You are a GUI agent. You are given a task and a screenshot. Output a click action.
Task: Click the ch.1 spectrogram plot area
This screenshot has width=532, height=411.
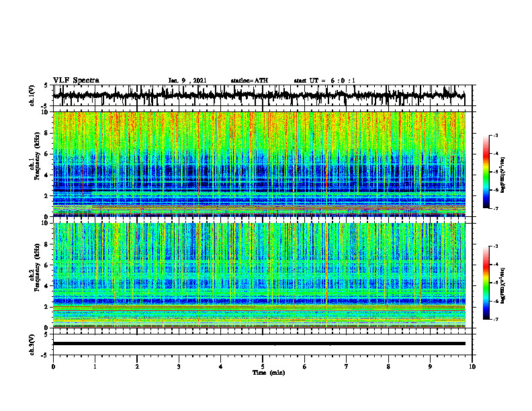(259, 164)
